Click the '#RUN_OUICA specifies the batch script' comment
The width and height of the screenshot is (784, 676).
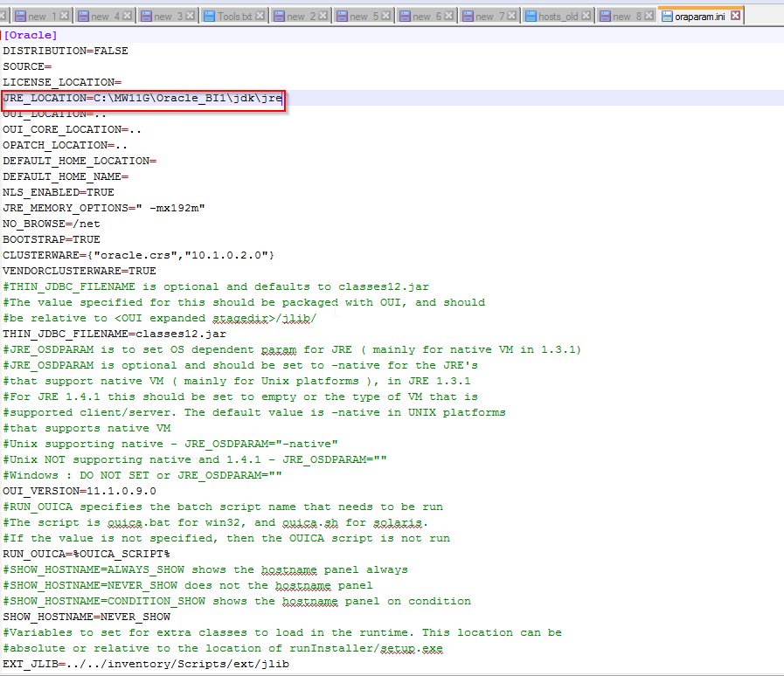tap(223, 507)
